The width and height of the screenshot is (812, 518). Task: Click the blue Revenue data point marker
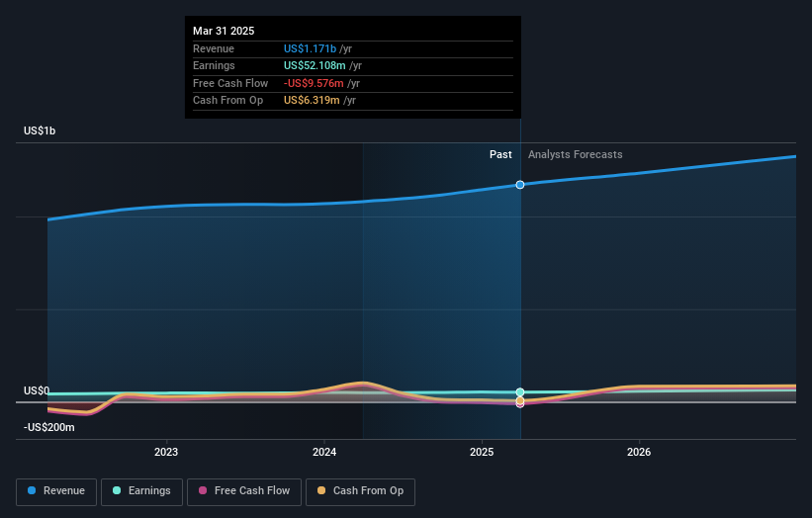coord(520,185)
